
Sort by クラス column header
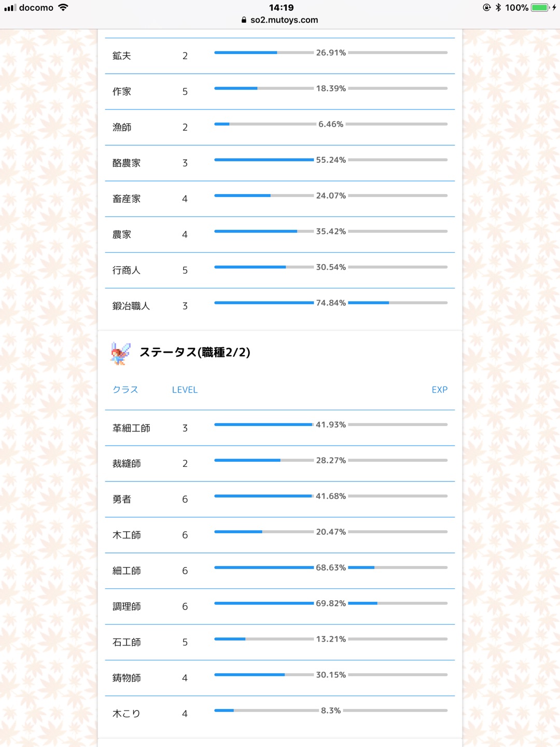125,390
